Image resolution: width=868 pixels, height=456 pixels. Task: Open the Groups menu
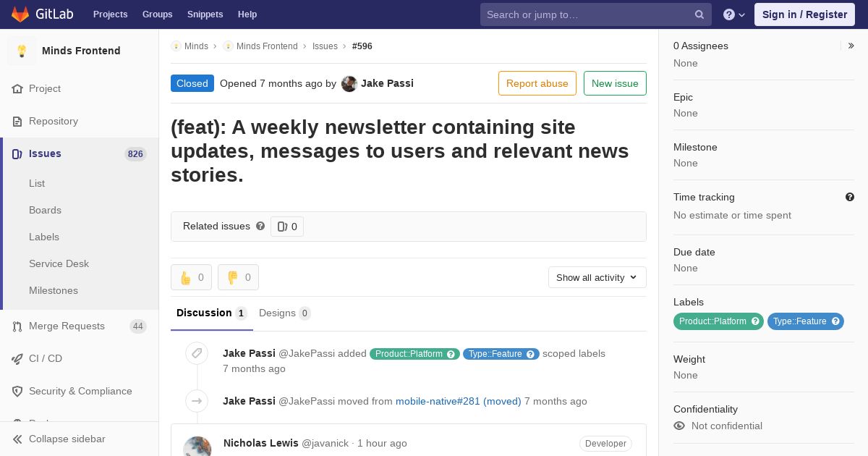[157, 14]
